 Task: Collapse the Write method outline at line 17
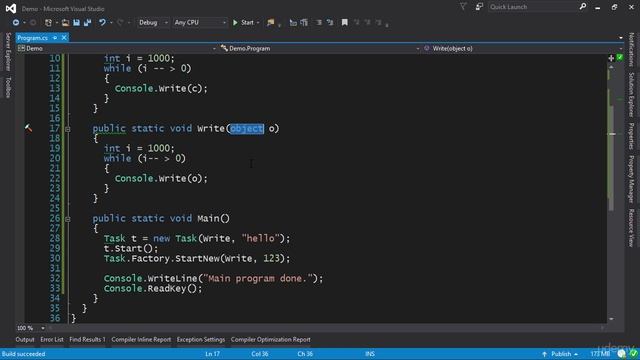[x=68, y=129]
